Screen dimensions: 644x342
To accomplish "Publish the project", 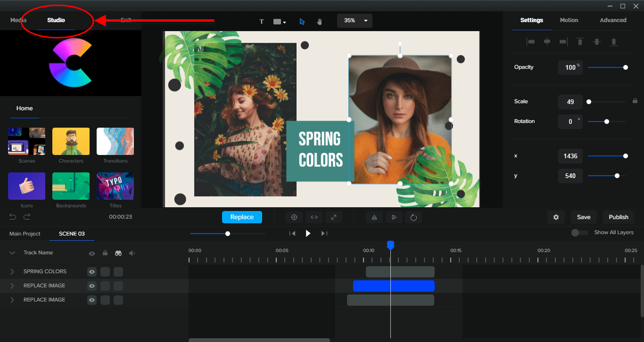I will (x=619, y=217).
